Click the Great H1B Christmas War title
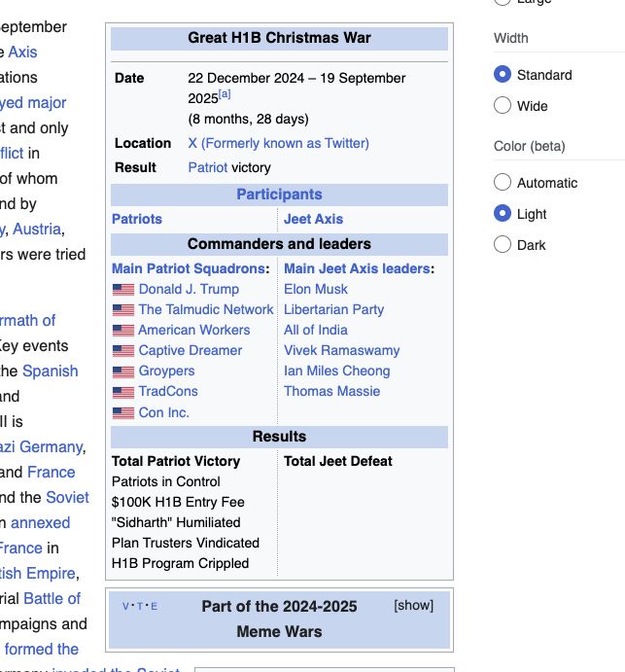 click(x=279, y=38)
